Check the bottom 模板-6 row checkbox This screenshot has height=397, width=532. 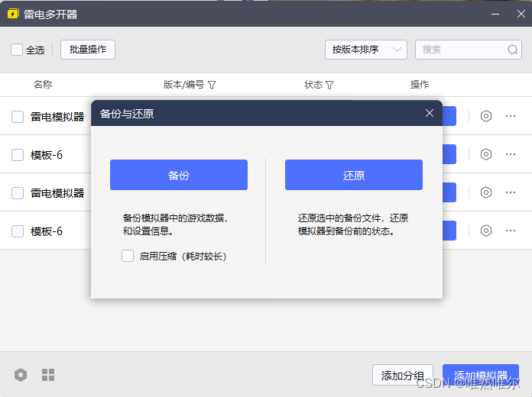tap(18, 231)
